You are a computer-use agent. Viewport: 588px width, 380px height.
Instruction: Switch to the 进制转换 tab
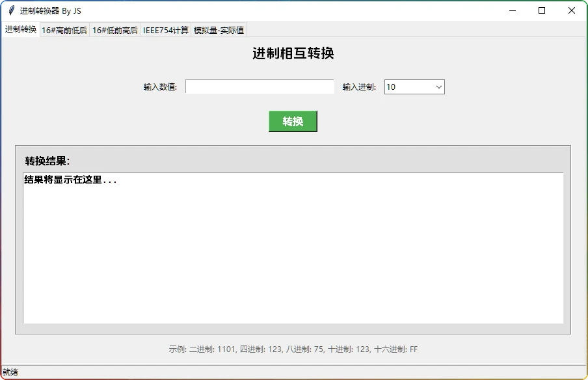(x=21, y=29)
